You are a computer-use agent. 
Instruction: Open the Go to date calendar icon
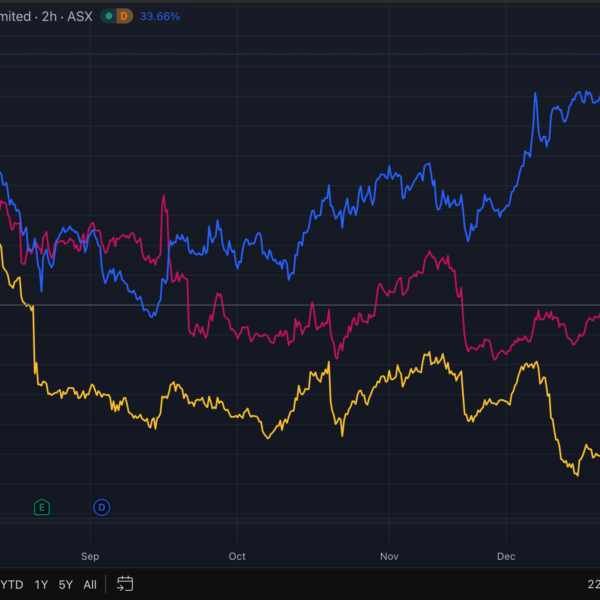(125, 584)
